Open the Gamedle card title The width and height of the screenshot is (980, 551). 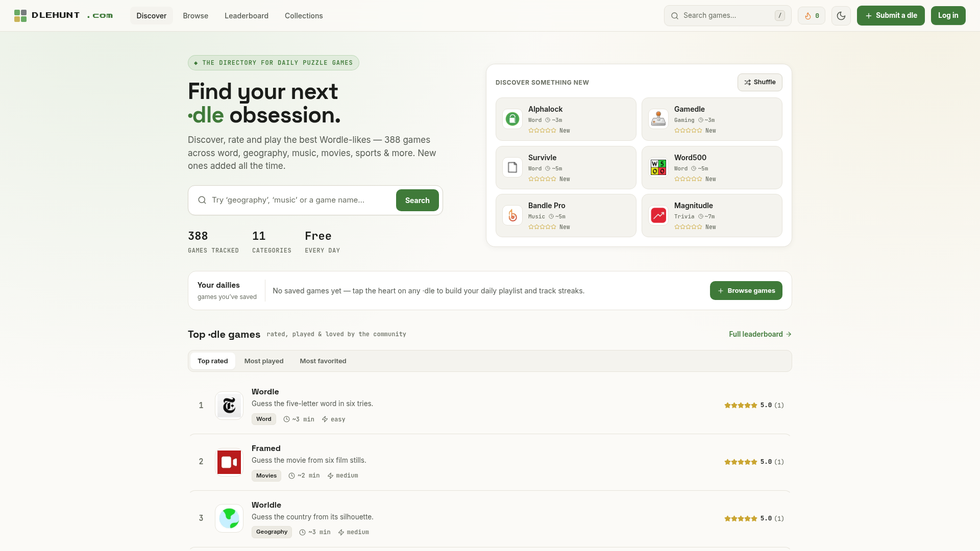coord(690,109)
